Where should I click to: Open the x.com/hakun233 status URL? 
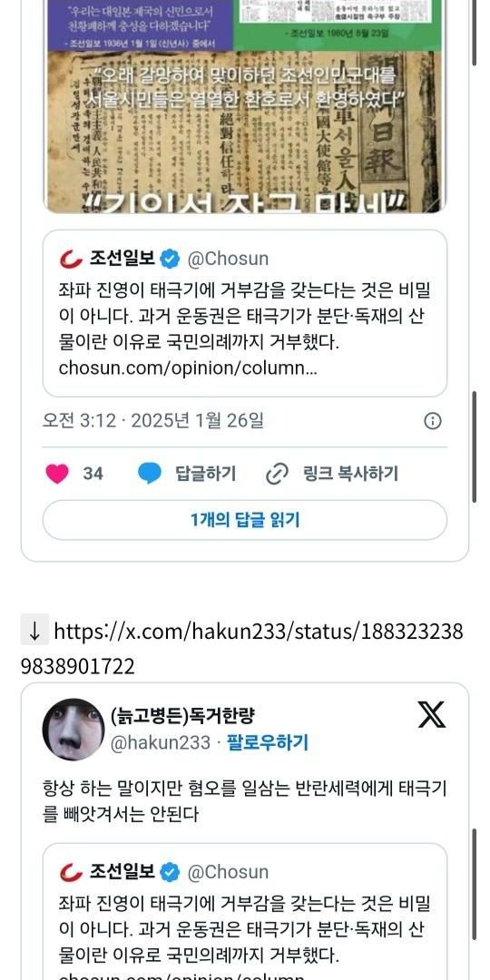(242, 649)
